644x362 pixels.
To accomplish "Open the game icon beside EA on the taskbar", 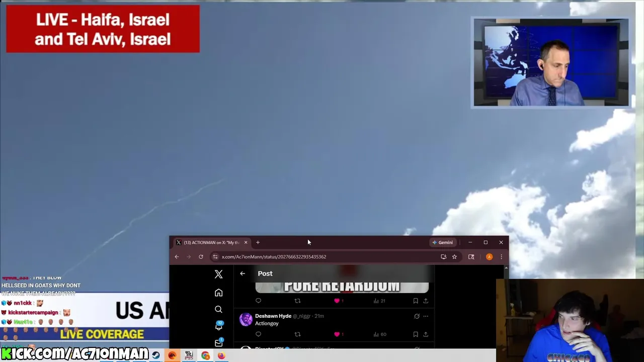I will [x=189, y=355].
